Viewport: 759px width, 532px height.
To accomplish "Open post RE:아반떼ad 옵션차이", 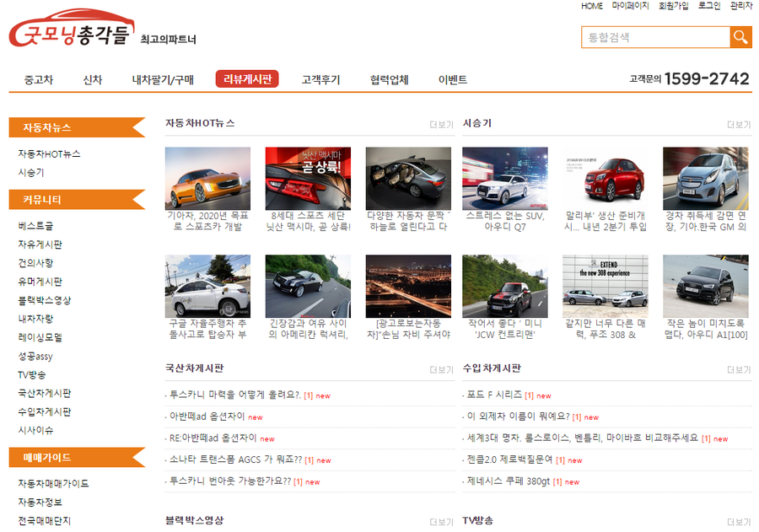I will pos(213,438).
